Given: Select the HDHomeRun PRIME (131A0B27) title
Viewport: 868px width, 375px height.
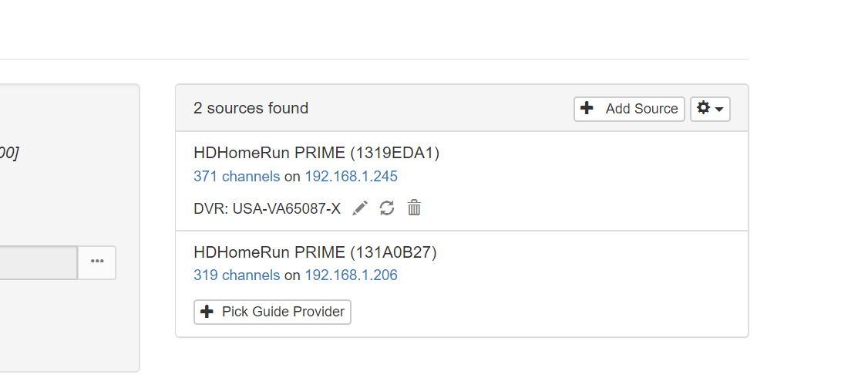Looking at the screenshot, I should coord(315,252).
